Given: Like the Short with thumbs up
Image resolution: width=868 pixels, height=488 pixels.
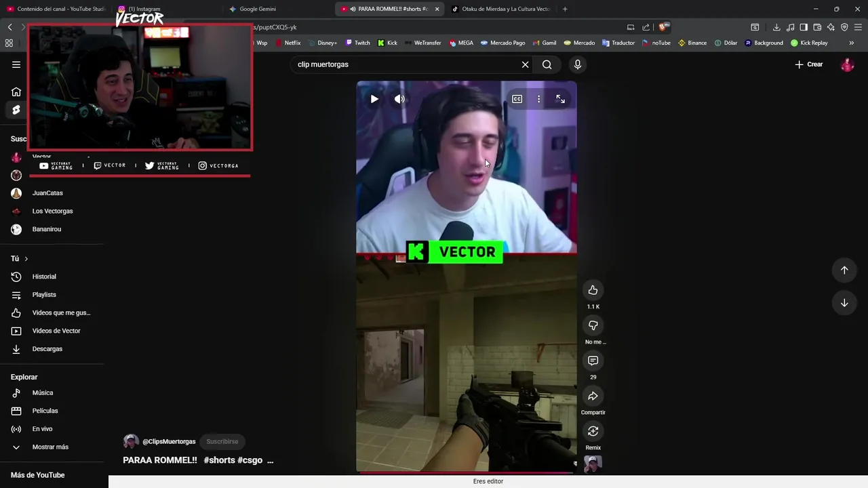Looking at the screenshot, I should click(x=593, y=290).
